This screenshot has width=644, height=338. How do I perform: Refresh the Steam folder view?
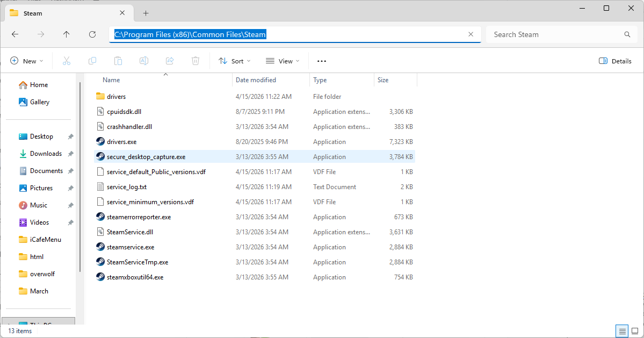tap(92, 34)
